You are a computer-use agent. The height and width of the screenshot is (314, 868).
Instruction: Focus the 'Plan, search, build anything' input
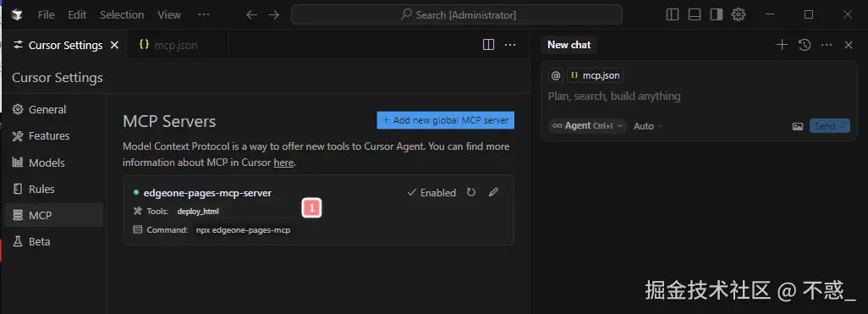click(699, 96)
